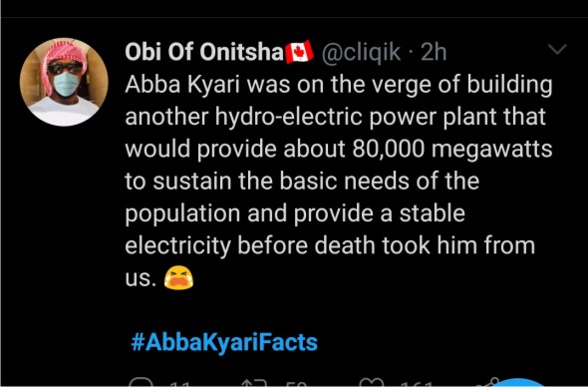The width and height of the screenshot is (588, 387).
Task: Tap the share icon below the tweet
Action: (487, 382)
